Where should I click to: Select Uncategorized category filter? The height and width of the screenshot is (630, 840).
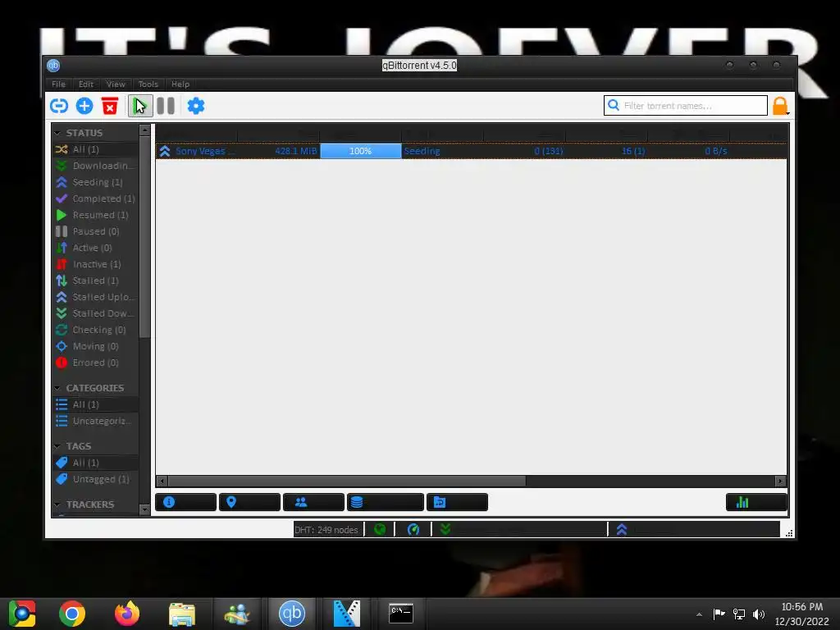click(95, 421)
